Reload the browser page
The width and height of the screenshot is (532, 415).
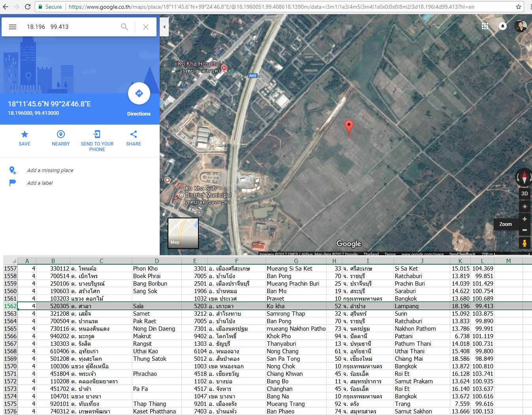[x=28, y=7]
